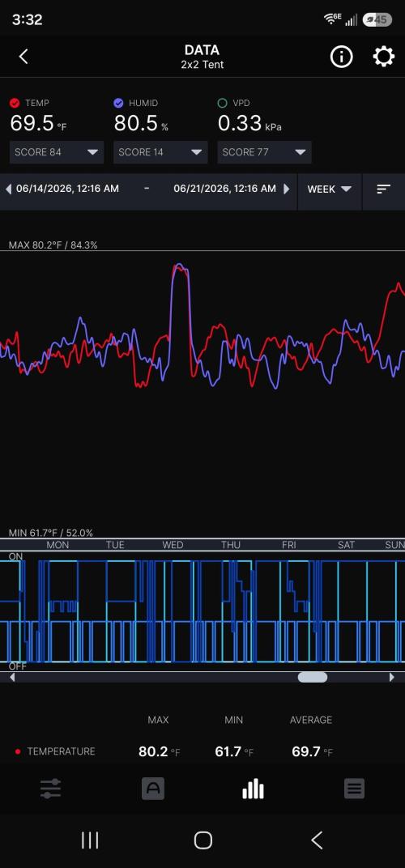
Task: Tap the MAX 80.2°F / 84.3% label
Action: coord(53,245)
